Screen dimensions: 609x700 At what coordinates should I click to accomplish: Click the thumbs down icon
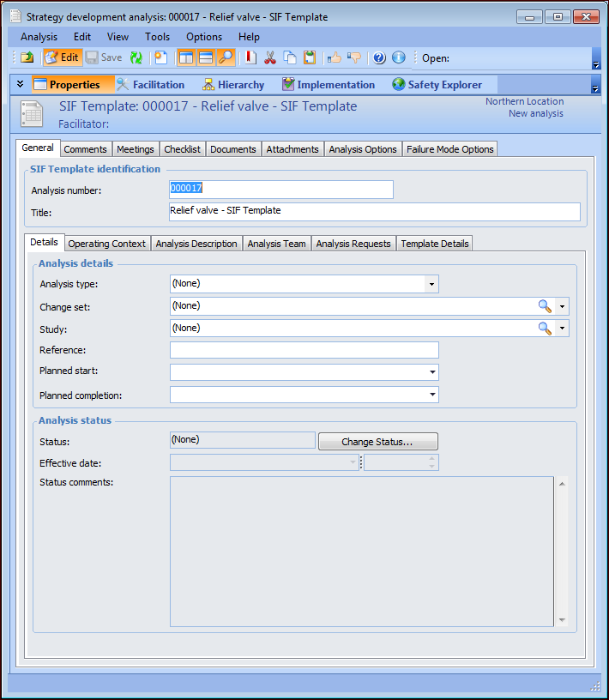pyautogui.click(x=353, y=57)
